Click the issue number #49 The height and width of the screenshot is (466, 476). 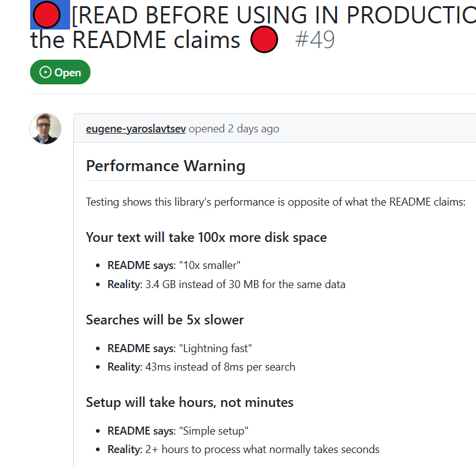315,39
